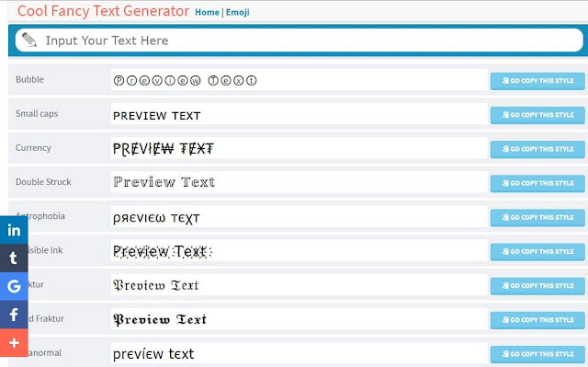Open the Emoji page link
Image resolution: width=588 pixels, height=367 pixels.
237,12
